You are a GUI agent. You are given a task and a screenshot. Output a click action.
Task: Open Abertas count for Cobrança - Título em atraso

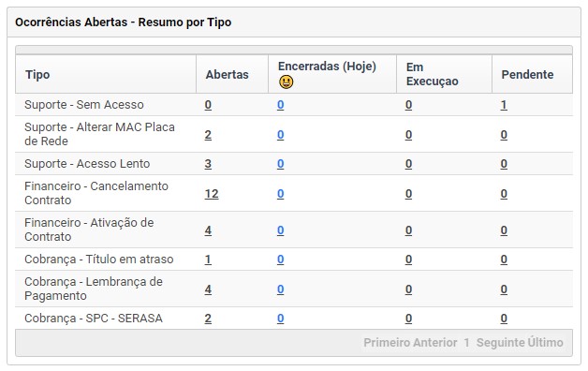point(208,260)
